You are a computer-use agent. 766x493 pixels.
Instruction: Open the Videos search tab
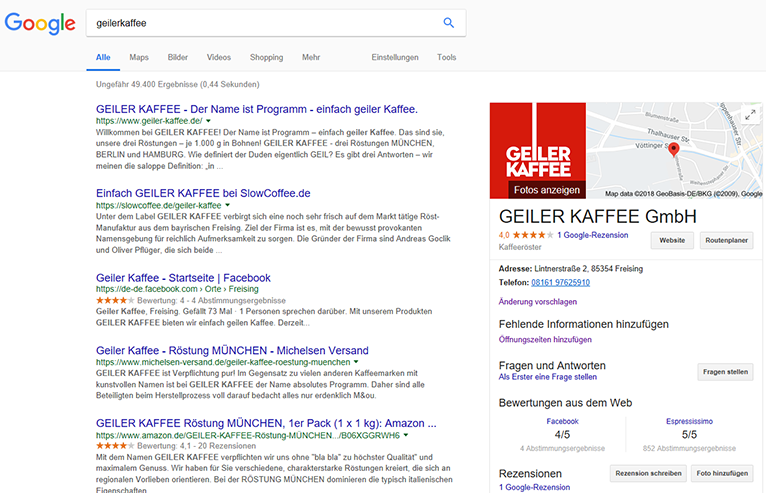(218, 58)
